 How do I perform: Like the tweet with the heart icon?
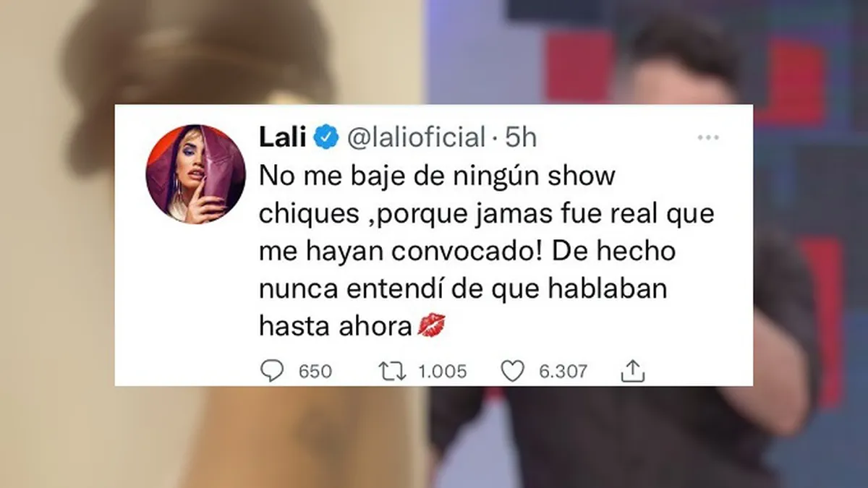(512, 371)
